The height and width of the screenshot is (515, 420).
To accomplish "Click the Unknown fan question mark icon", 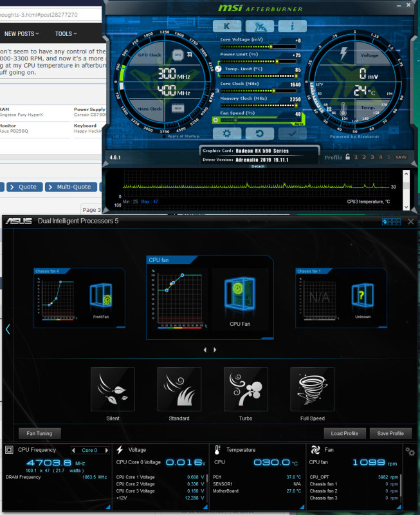I will 363,295.
